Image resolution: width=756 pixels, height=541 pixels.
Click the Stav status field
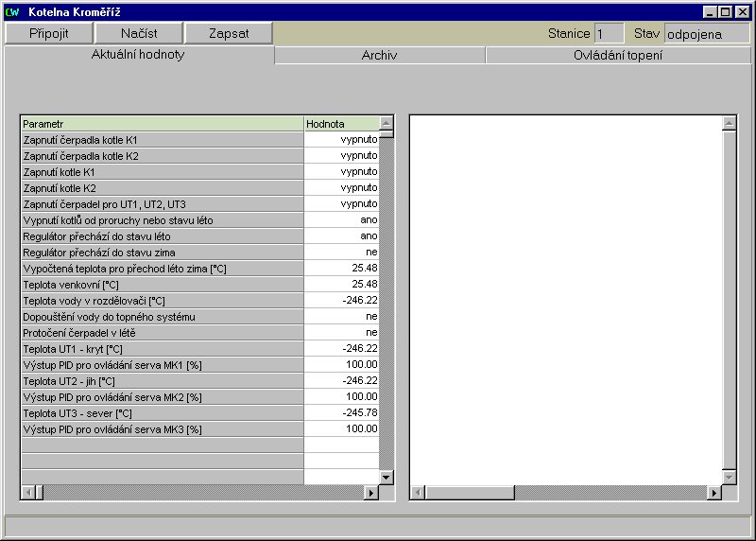[x=706, y=34]
